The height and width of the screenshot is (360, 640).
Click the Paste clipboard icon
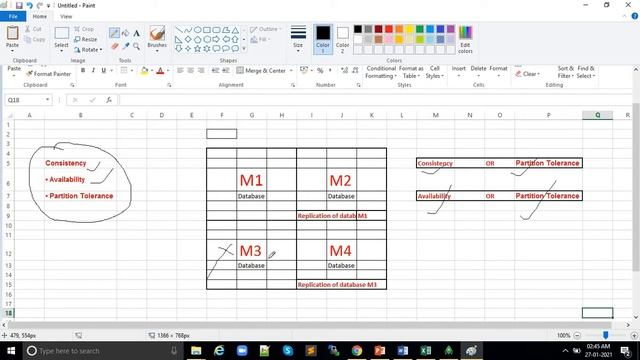(12, 33)
